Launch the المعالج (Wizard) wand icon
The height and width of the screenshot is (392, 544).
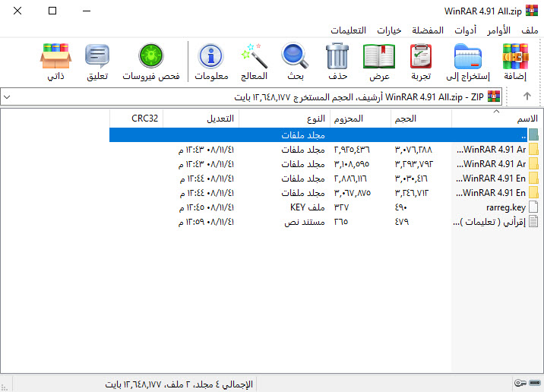pyautogui.click(x=254, y=56)
